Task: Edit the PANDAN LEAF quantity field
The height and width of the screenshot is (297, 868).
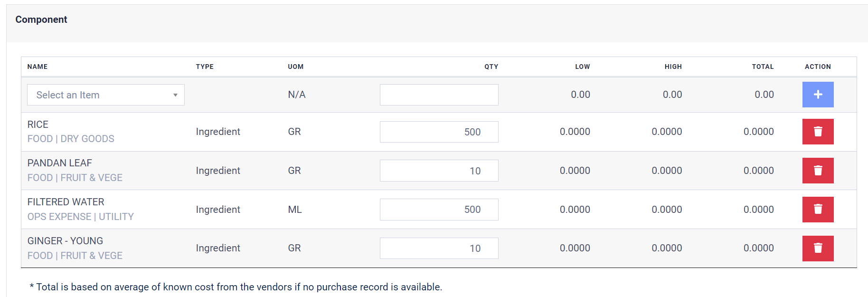Action: coord(439,171)
